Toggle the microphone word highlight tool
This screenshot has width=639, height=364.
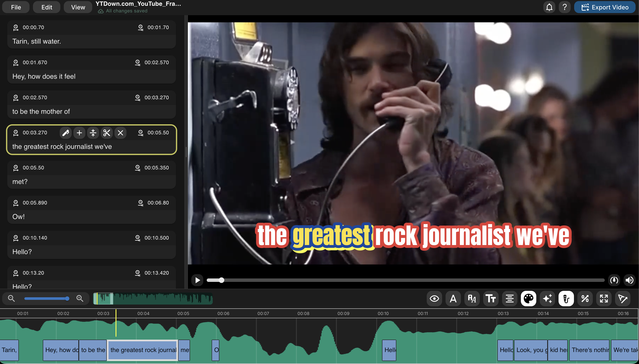coord(566,299)
